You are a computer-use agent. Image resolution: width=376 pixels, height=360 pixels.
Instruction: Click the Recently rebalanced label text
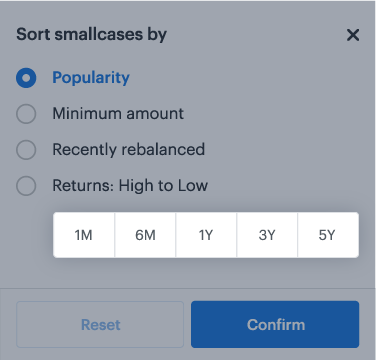tap(129, 150)
